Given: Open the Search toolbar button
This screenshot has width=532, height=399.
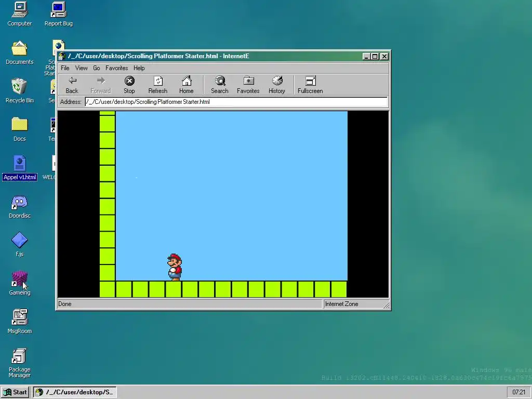Looking at the screenshot, I should click(220, 85).
